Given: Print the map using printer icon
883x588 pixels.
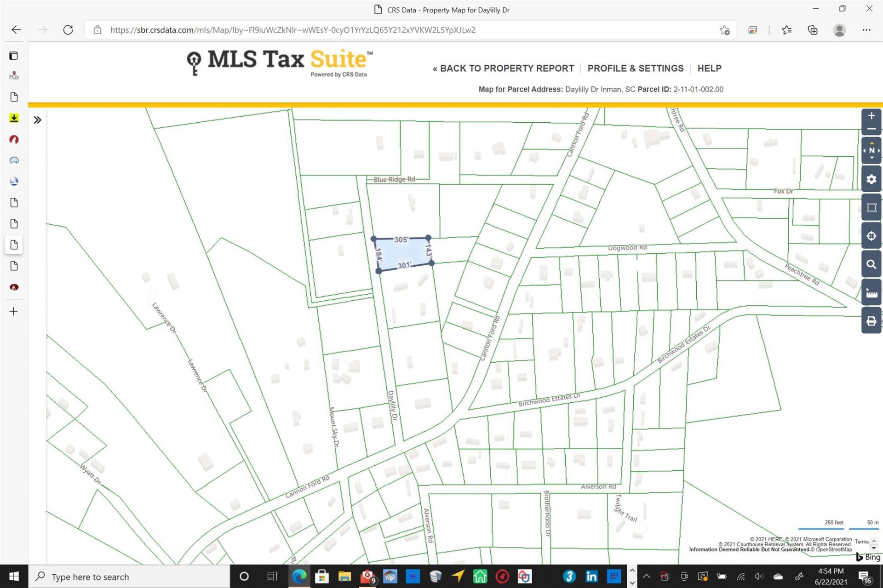Looking at the screenshot, I should (x=871, y=321).
